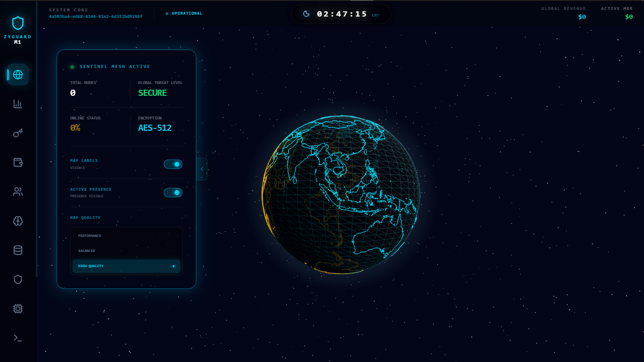Open the database icon in sidebar
Viewport: 644px width, 362px height.
18,250
